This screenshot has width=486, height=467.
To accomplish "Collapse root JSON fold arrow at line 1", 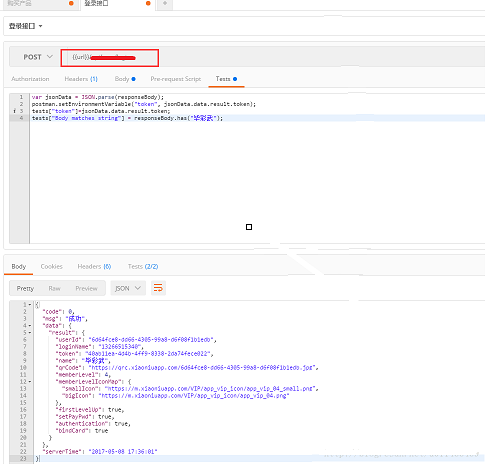I will (x=30, y=305).
